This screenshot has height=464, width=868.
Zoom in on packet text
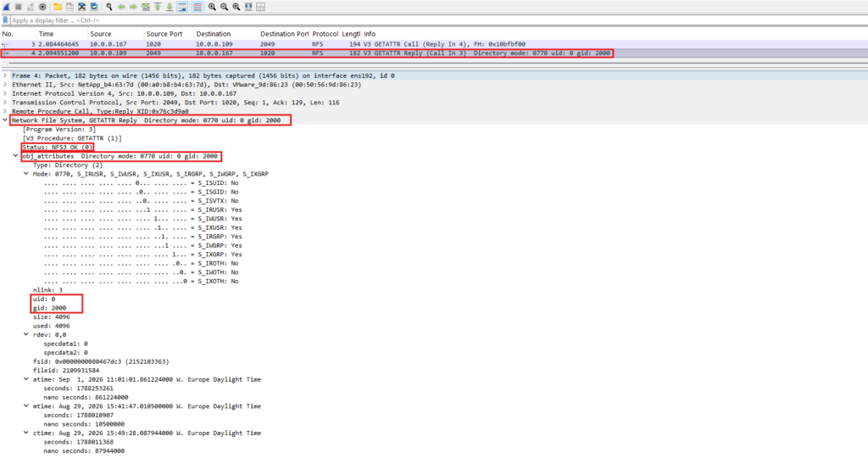tap(212, 7)
